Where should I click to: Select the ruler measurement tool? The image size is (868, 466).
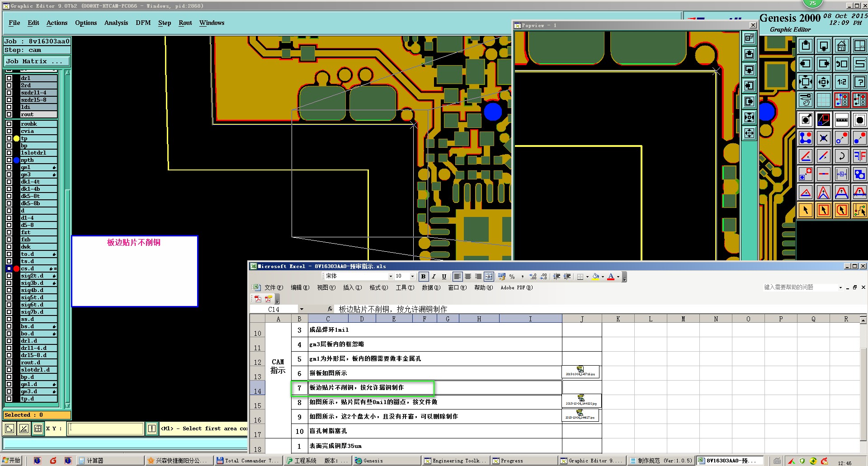pos(841,120)
